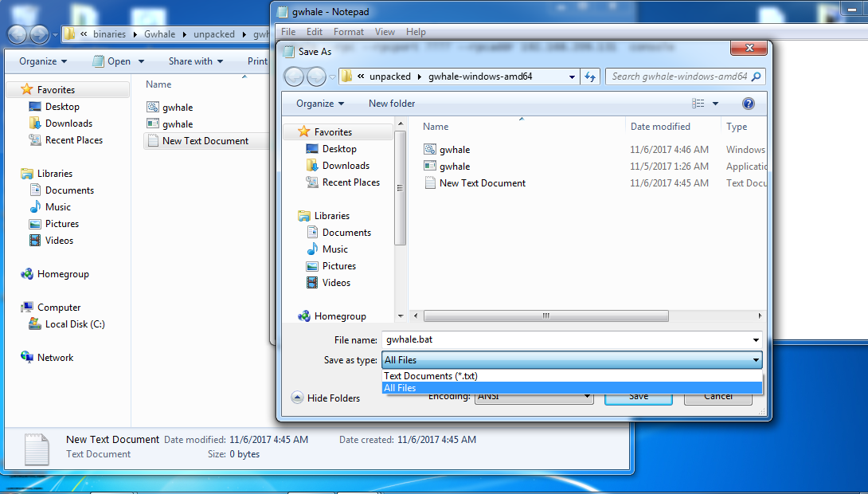Close the Save As dialog
The image size is (868, 494).
[749, 48]
